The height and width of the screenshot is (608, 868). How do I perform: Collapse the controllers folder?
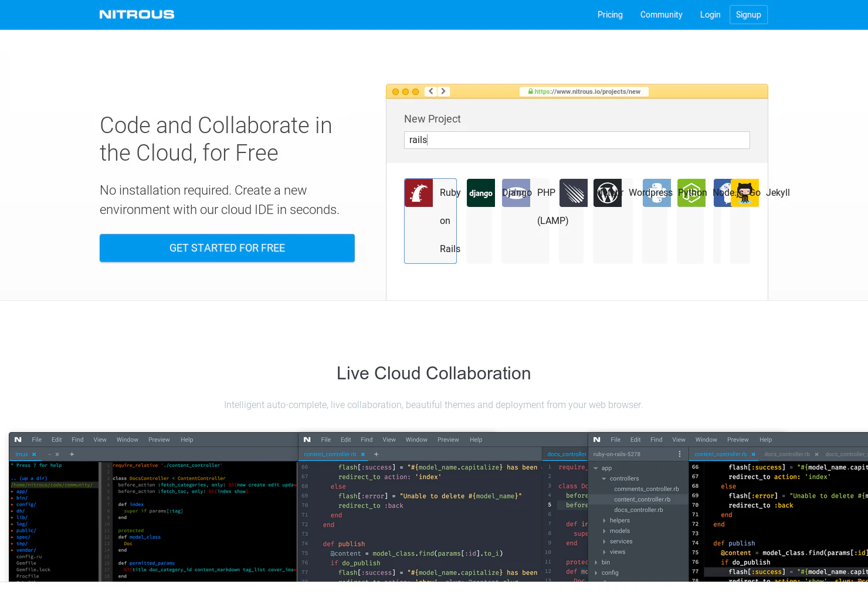[x=604, y=479]
